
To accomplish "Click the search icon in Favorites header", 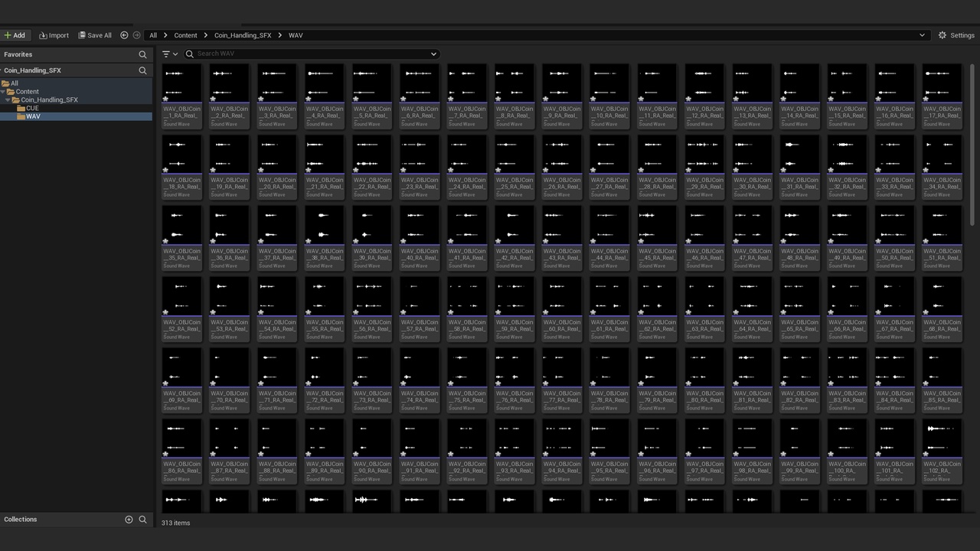I will tap(142, 54).
